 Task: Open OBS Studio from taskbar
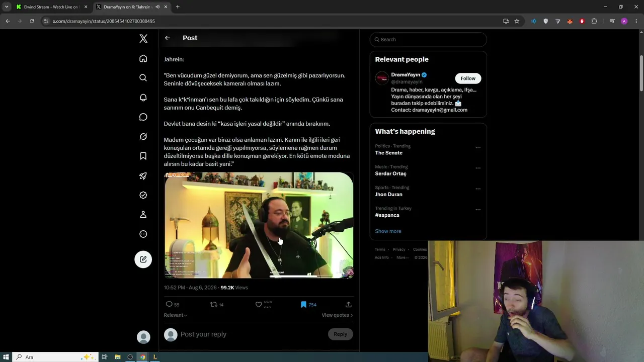[x=130, y=357]
